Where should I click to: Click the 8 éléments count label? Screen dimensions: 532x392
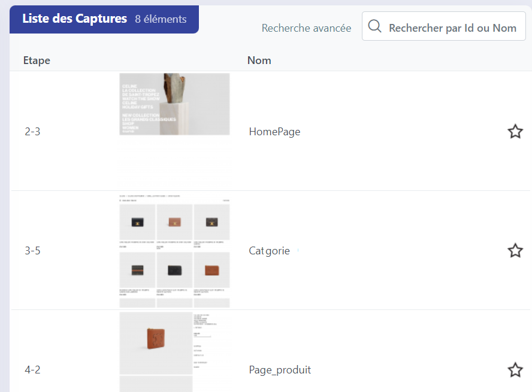[x=161, y=19]
